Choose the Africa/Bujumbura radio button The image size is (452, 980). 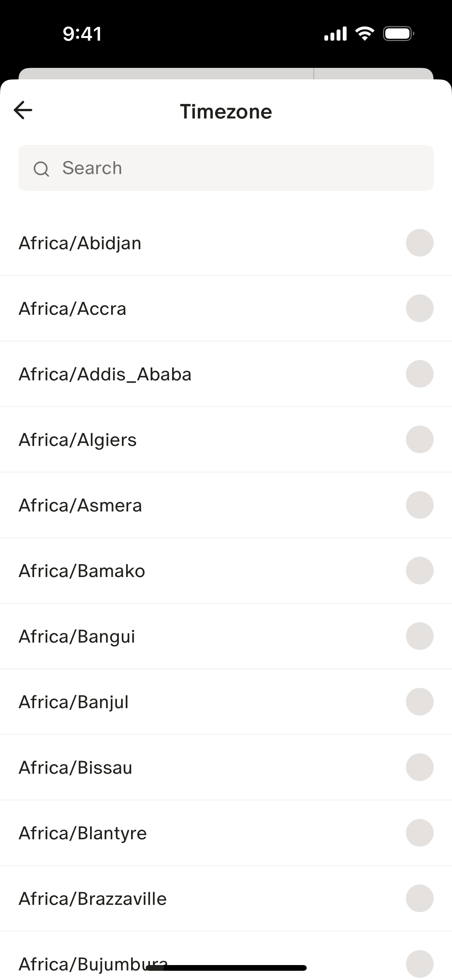point(419,964)
